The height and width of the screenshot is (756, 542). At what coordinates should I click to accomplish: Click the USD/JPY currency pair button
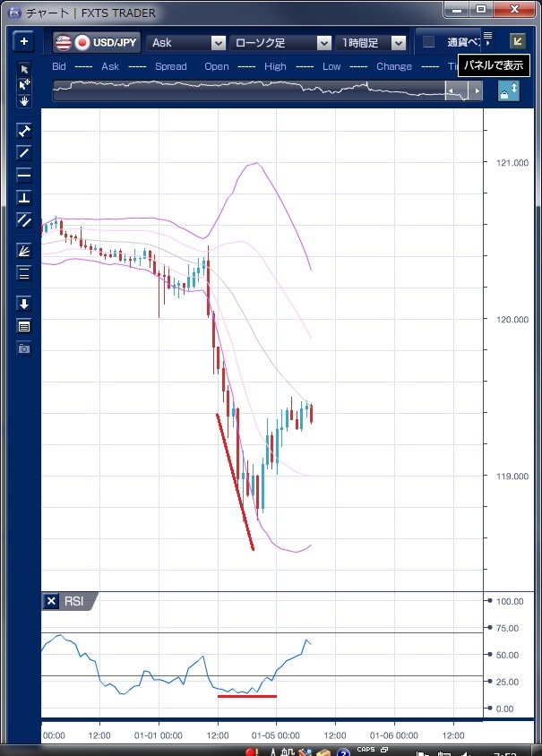pos(96,42)
